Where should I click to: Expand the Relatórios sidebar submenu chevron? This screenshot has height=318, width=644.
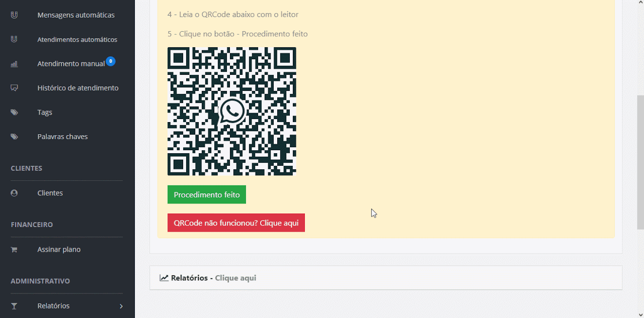(x=121, y=306)
